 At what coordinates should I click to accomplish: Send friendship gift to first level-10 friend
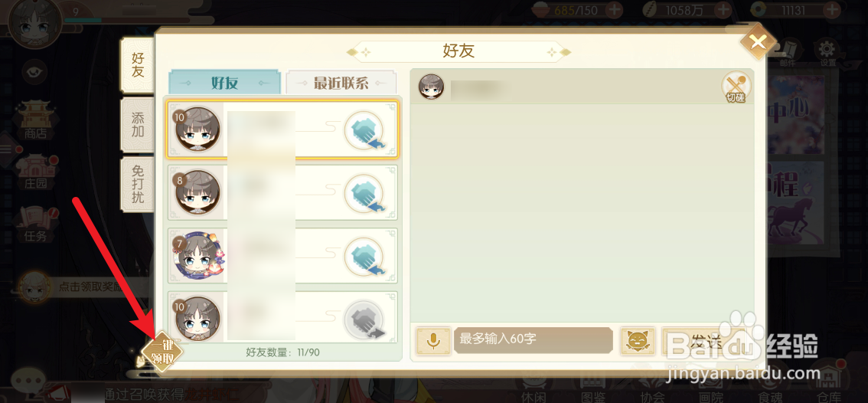pyautogui.click(x=364, y=131)
